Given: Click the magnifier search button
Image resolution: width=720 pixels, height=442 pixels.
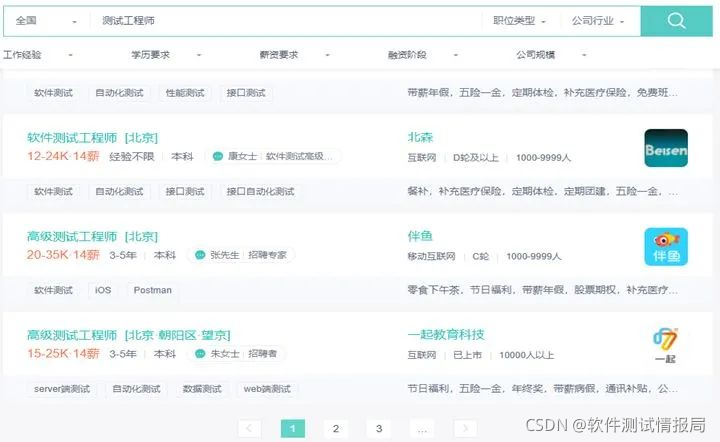Looking at the screenshot, I should pyautogui.click(x=676, y=21).
